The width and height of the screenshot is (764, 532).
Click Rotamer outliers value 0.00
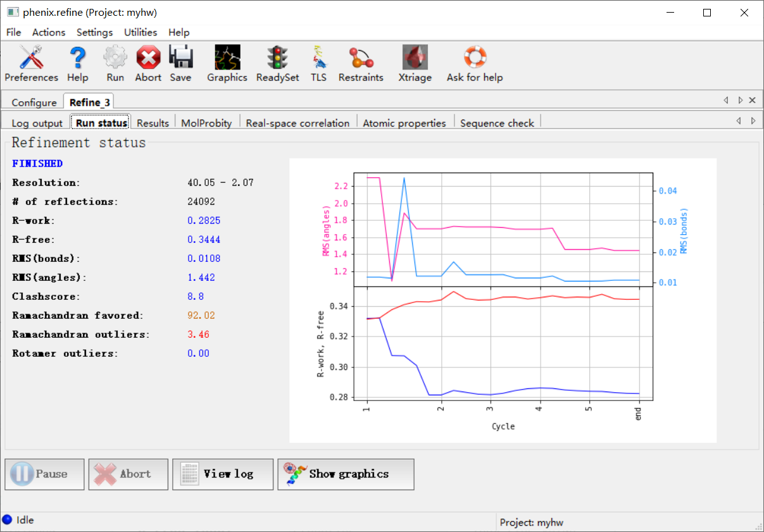pos(198,353)
